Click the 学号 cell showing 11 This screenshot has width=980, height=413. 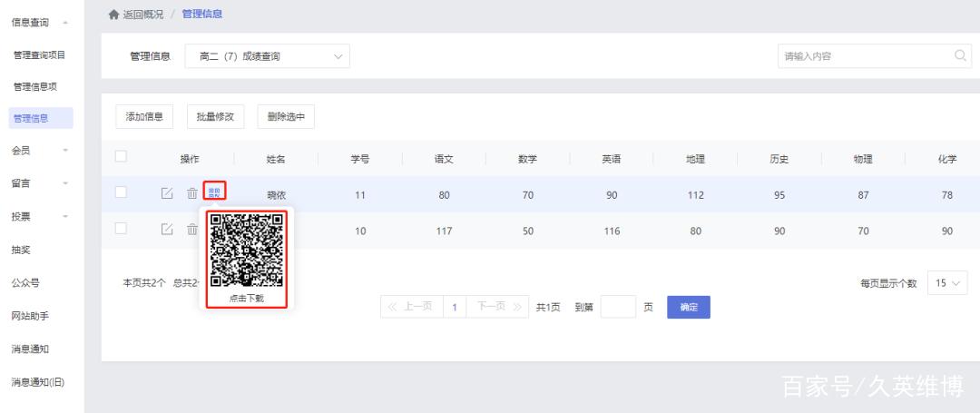(x=360, y=195)
